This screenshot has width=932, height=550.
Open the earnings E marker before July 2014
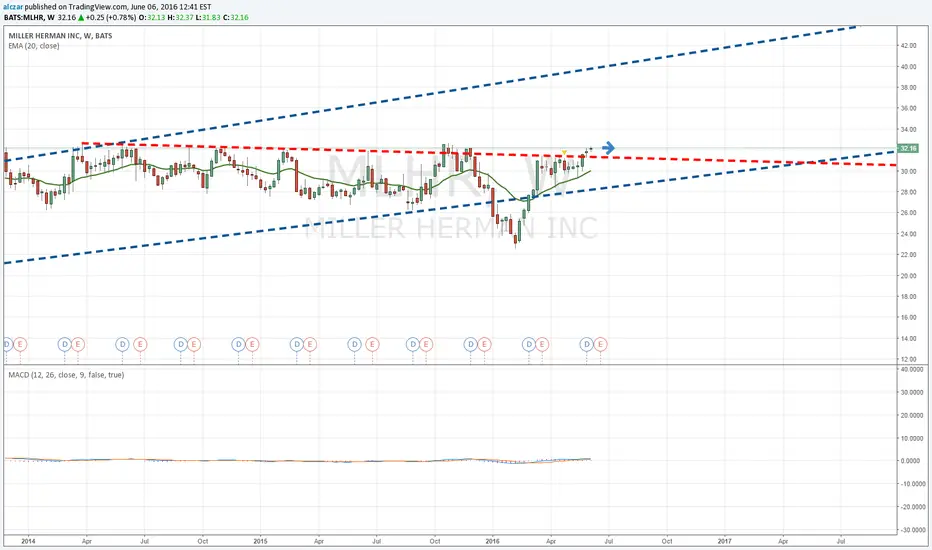[140, 344]
